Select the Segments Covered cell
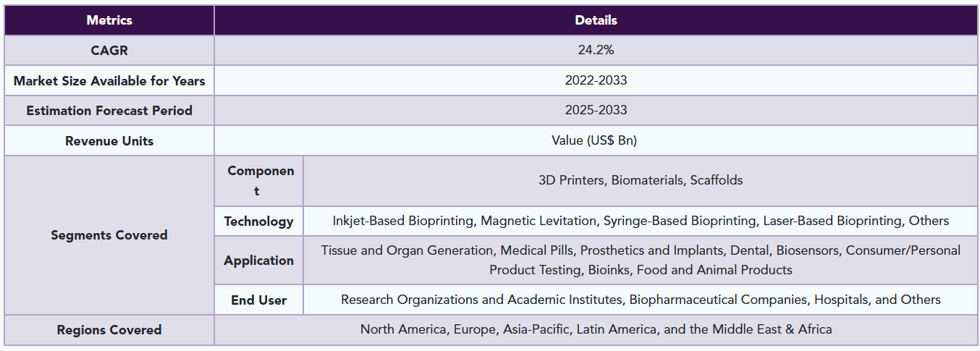Image resolution: width=980 pixels, height=351 pixels. (109, 235)
